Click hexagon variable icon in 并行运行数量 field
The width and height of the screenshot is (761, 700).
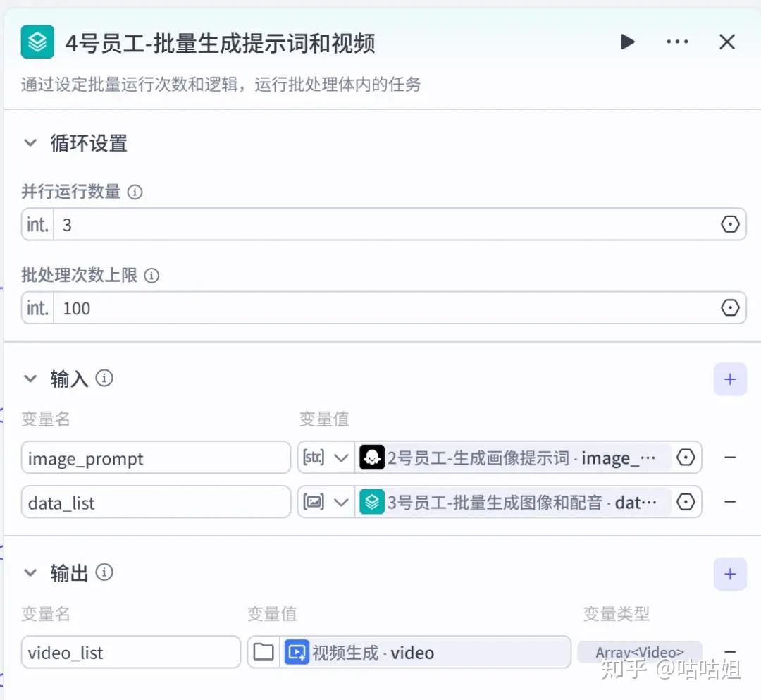tap(731, 225)
